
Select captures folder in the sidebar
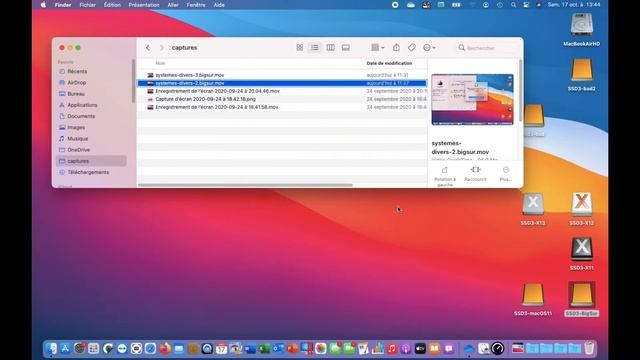[x=91, y=161]
